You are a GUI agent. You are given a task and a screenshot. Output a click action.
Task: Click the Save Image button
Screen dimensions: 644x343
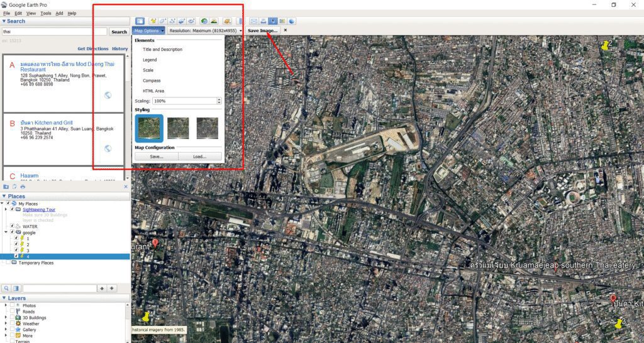click(x=262, y=30)
